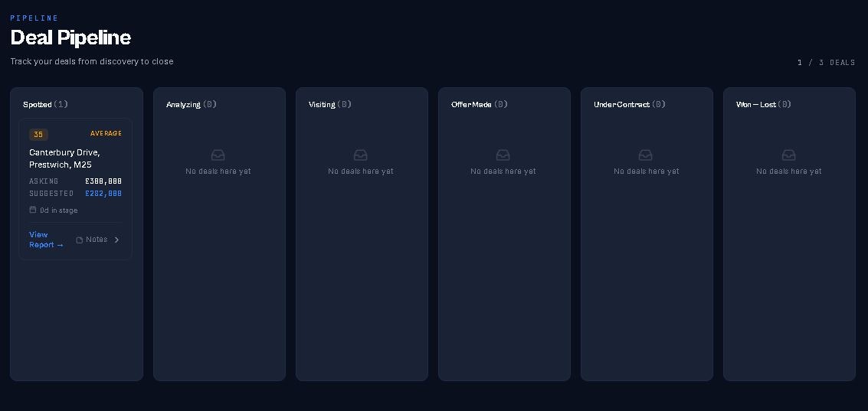Click the Won — Lost column header
The height and width of the screenshot is (411, 868).
coord(763,104)
